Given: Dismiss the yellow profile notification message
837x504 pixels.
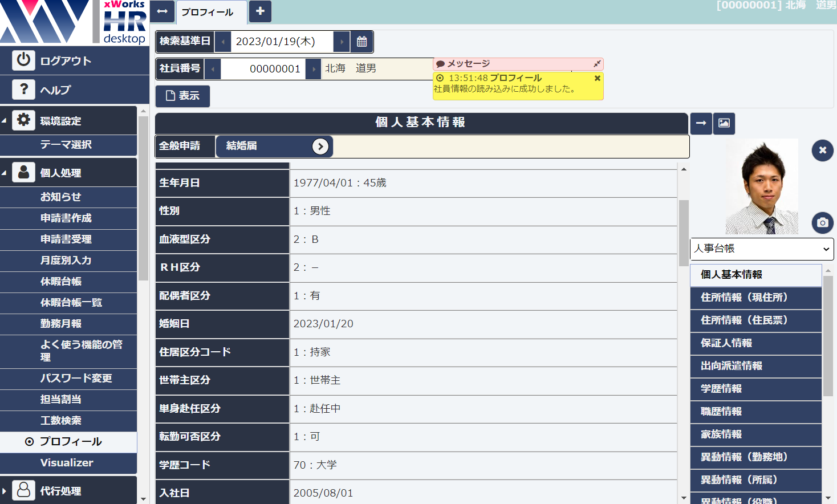Looking at the screenshot, I should [597, 78].
